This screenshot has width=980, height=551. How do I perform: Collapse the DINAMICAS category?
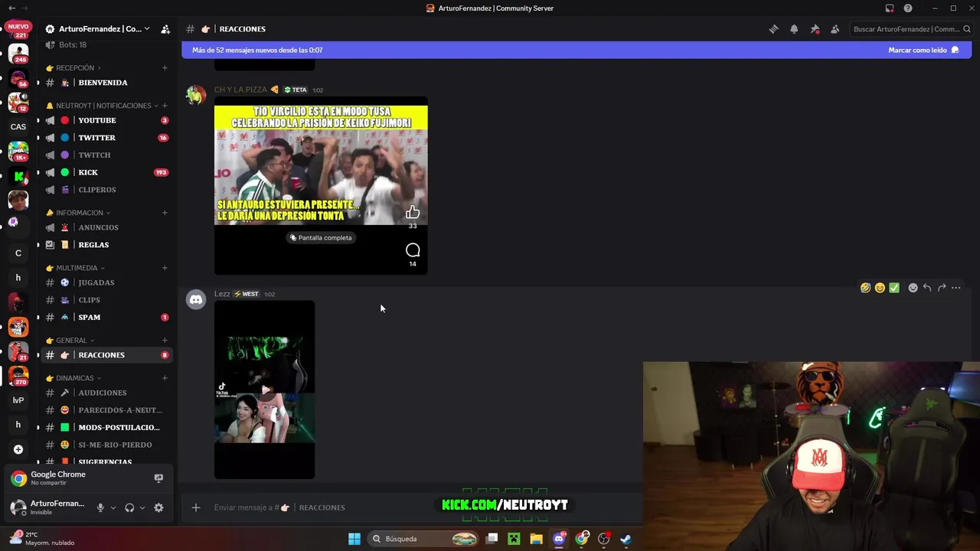74,378
